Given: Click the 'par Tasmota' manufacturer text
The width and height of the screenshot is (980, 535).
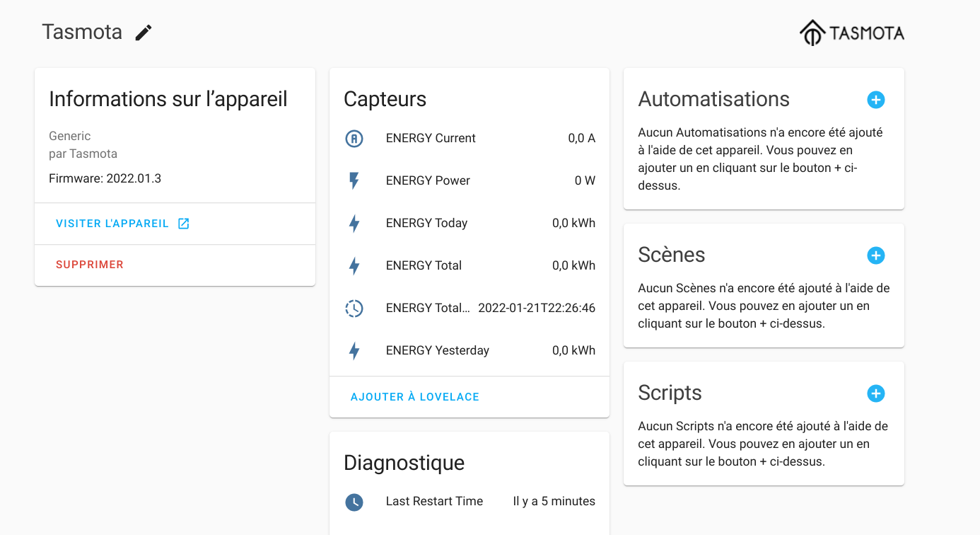Looking at the screenshot, I should (83, 154).
